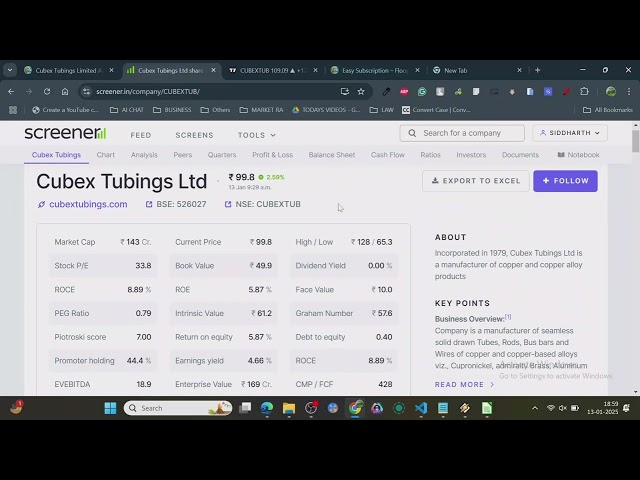The width and height of the screenshot is (640, 480).
Task: Open the bookmarks apps grid icon
Action: (13, 110)
